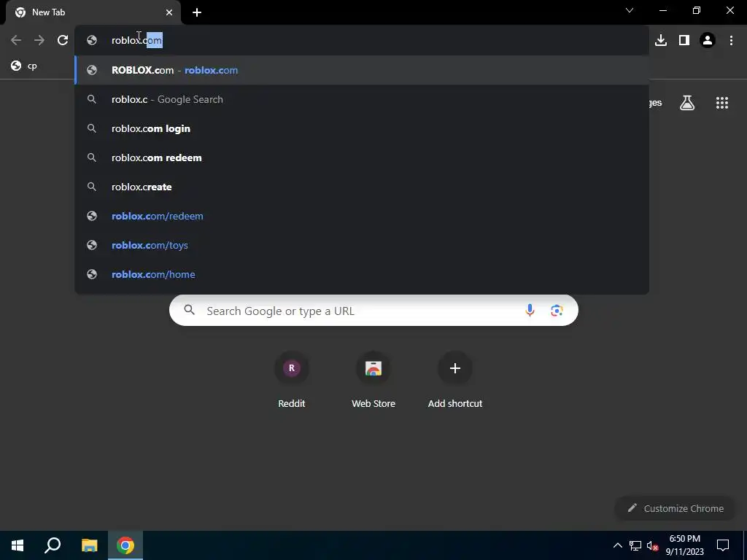
Task: Open the tab search chevron
Action: tap(630, 10)
